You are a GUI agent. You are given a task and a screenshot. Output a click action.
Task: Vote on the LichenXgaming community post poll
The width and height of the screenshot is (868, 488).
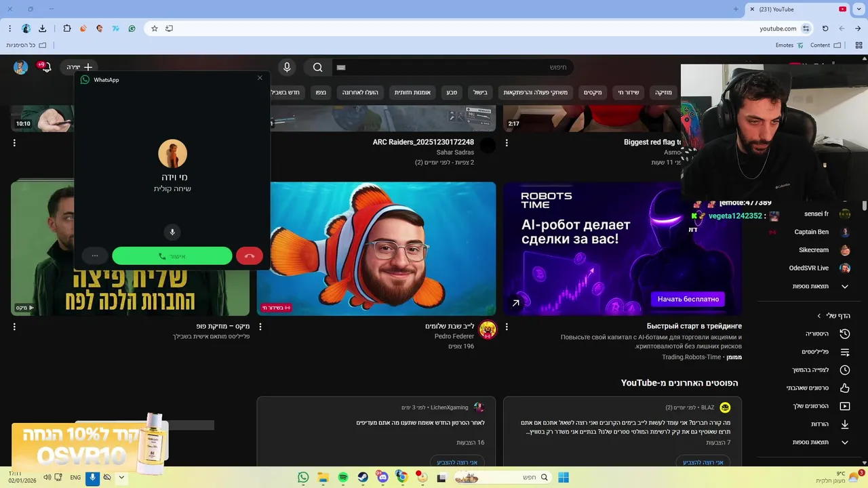[x=457, y=462]
